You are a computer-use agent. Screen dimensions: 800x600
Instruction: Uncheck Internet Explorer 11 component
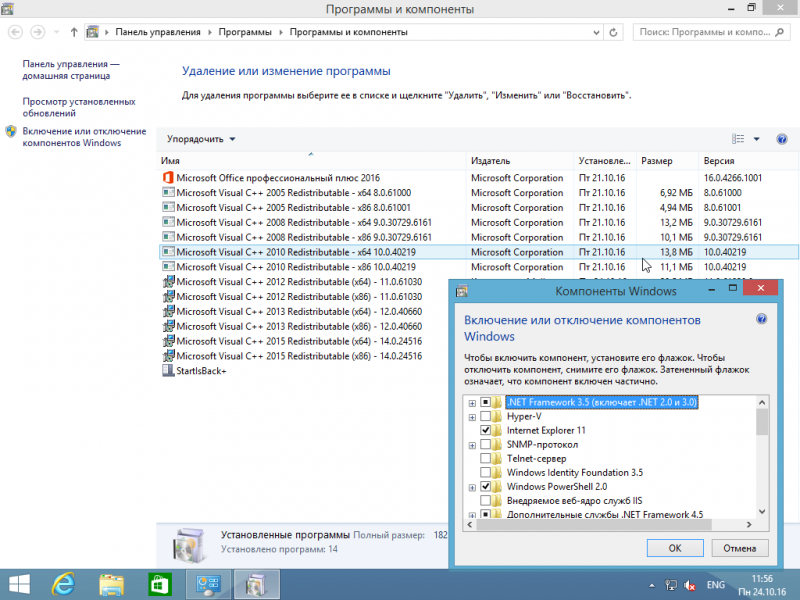click(x=485, y=430)
